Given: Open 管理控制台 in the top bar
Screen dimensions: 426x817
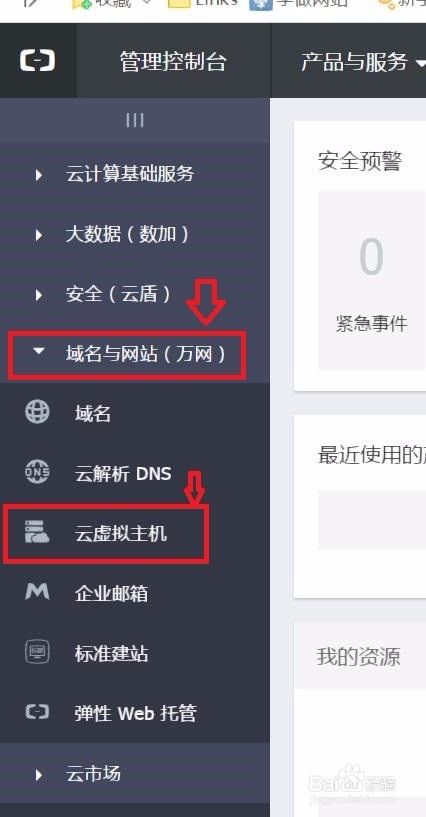Looking at the screenshot, I should coord(173,61).
